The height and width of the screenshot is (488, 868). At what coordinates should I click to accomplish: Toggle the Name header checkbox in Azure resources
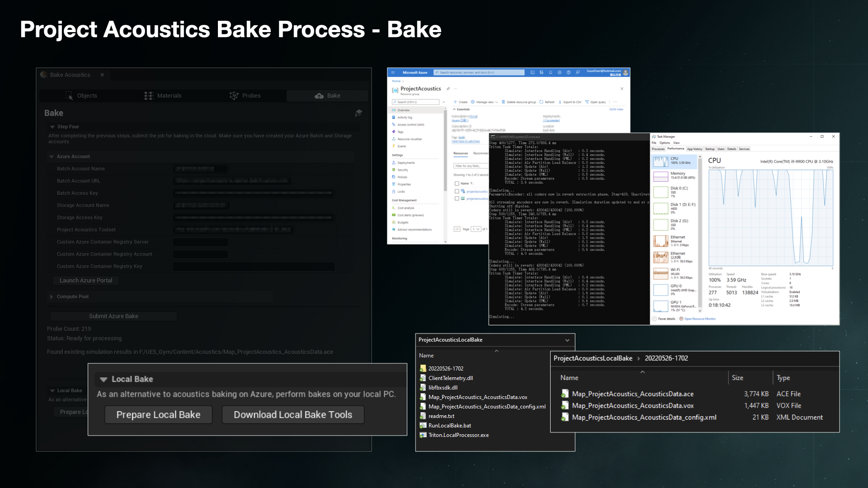(x=457, y=183)
